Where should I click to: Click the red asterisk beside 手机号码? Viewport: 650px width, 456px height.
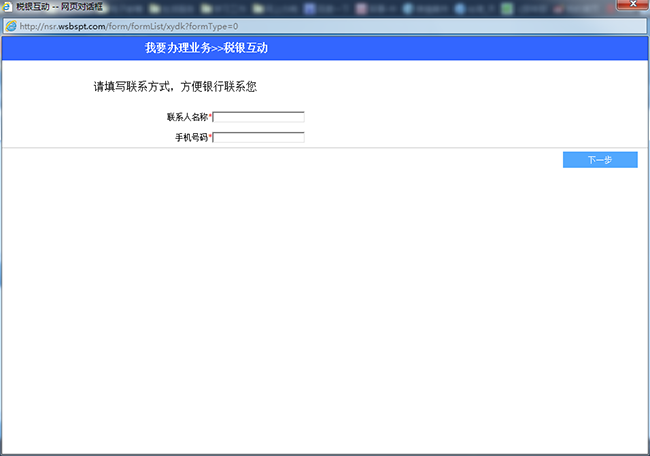[x=210, y=137]
